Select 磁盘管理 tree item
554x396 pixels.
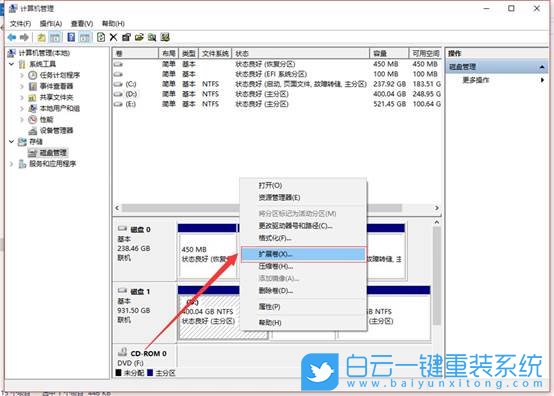[x=53, y=153]
